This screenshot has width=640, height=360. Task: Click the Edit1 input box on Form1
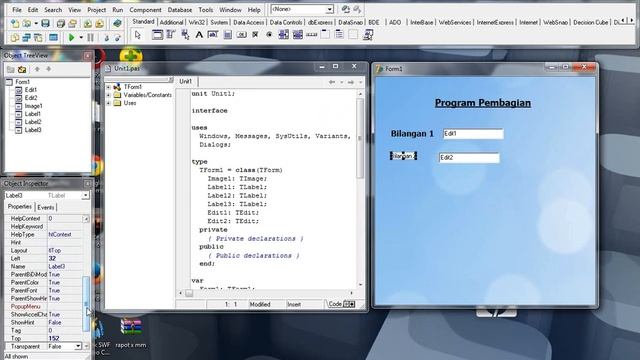[473, 134]
